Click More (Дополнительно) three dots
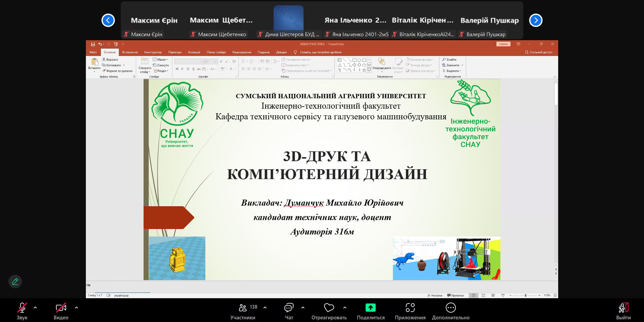The image size is (644, 322). click(451, 307)
